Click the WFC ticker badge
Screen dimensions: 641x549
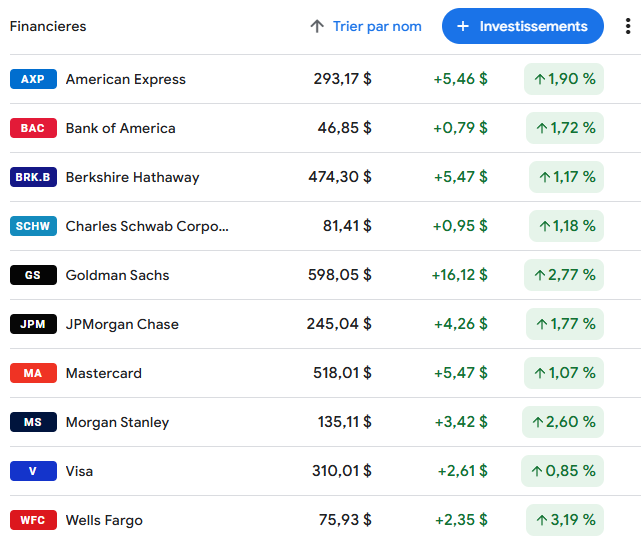click(x=33, y=520)
